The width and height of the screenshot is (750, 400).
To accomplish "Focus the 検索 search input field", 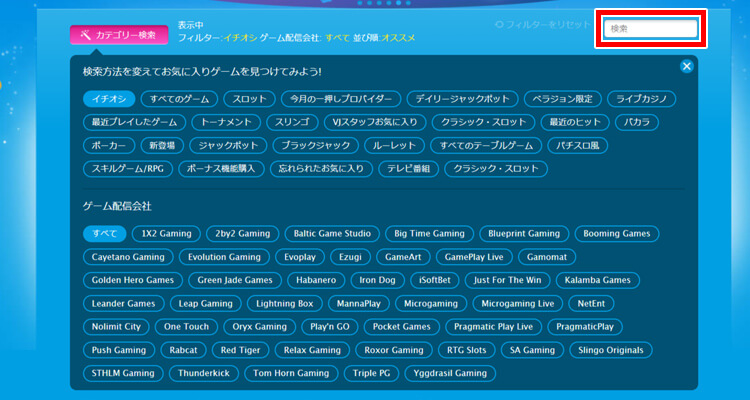I will pos(650,29).
